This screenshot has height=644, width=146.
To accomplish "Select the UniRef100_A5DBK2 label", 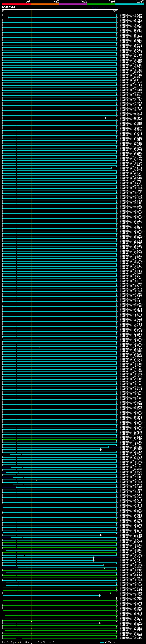I will click(x=131, y=474).
